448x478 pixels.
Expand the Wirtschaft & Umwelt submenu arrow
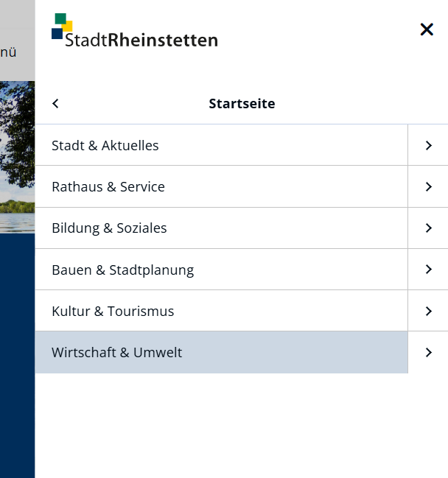pos(428,352)
